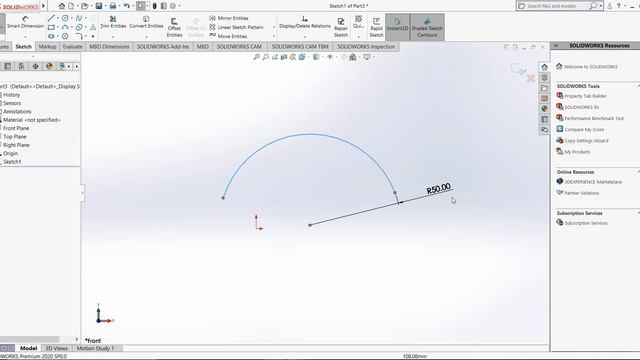Select the Spline sketch tool
Screen dimensions: 640x360
coord(79,18)
